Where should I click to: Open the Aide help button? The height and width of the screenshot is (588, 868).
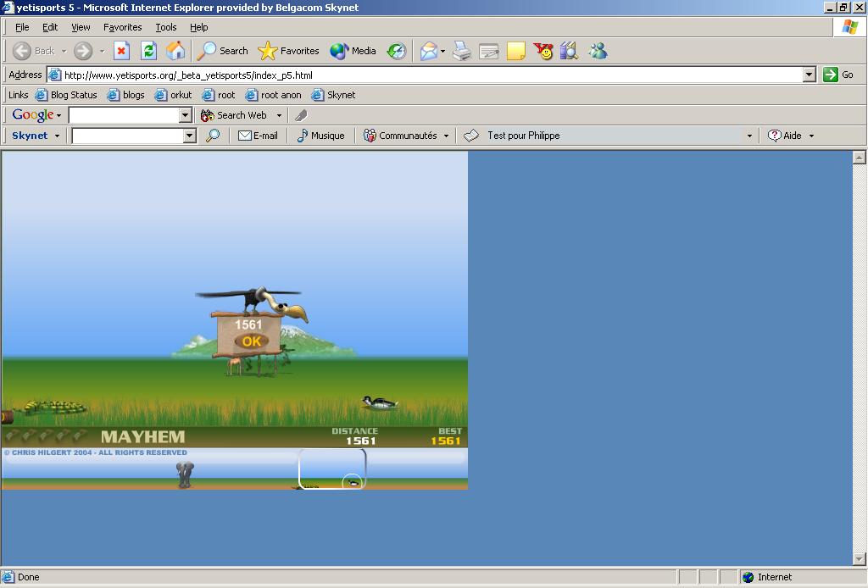pyautogui.click(x=784, y=136)
